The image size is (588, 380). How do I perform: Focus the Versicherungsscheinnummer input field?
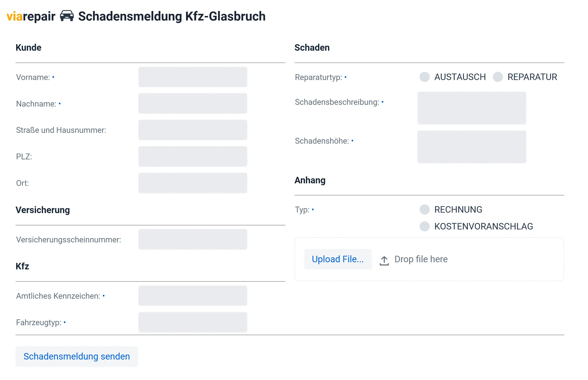(x=193, y=239)
